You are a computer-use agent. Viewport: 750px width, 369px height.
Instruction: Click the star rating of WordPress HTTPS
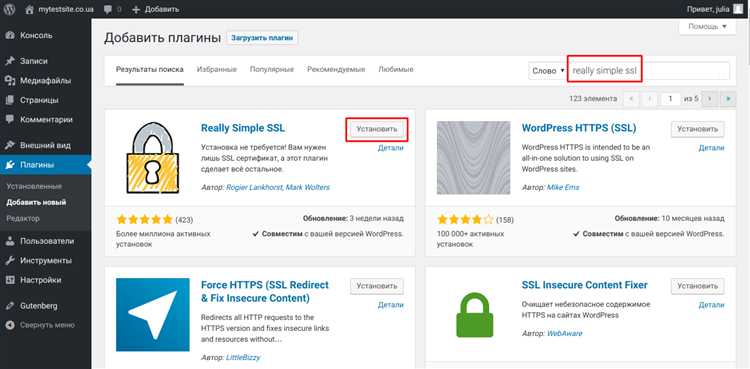[465, 220]
